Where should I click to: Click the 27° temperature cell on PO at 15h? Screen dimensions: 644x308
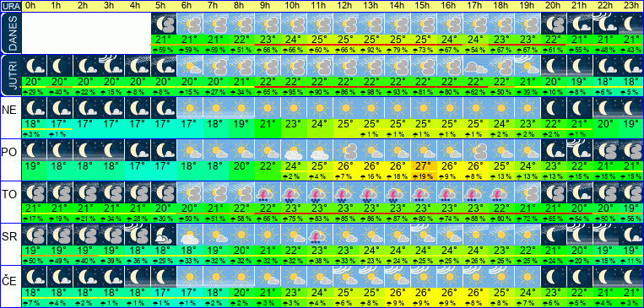(424, 167)
